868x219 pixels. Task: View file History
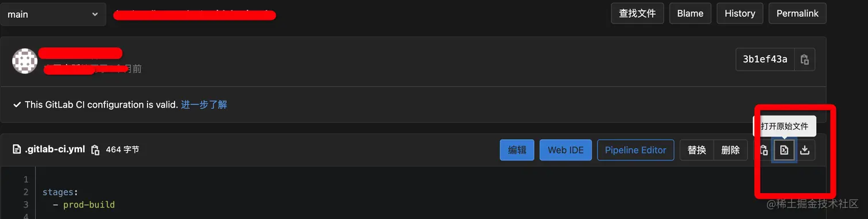[x=740, y=13]
